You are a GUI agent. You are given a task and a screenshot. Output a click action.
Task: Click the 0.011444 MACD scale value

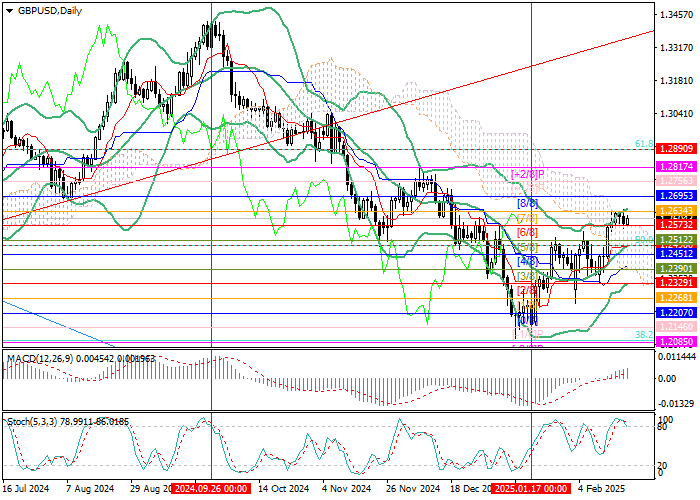[677, 357]
